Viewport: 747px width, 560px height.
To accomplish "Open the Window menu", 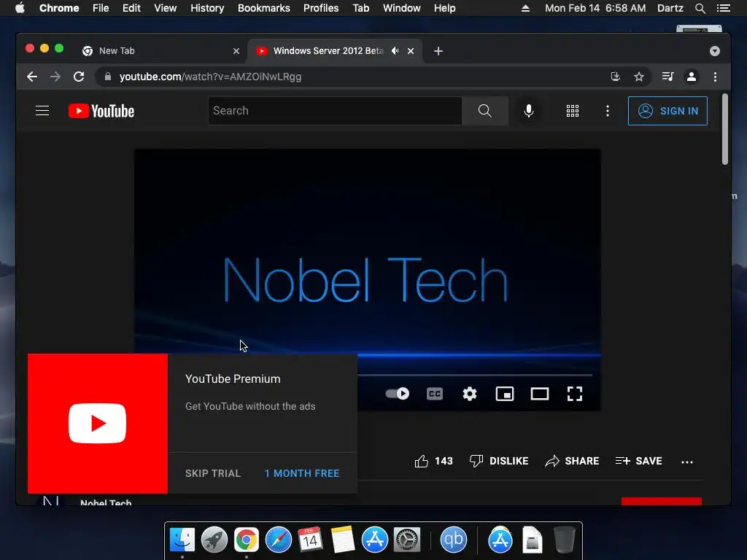I will (x=402, y=8).
